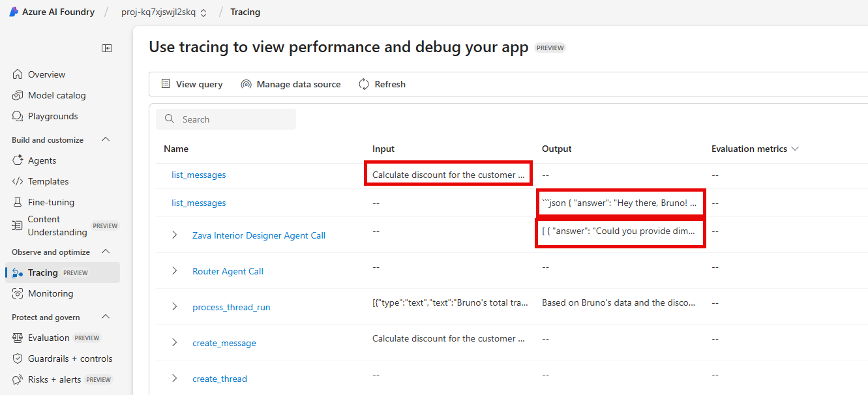
Task: Click the Azure AI Foundry logo
Action: [x=12, y=11]
